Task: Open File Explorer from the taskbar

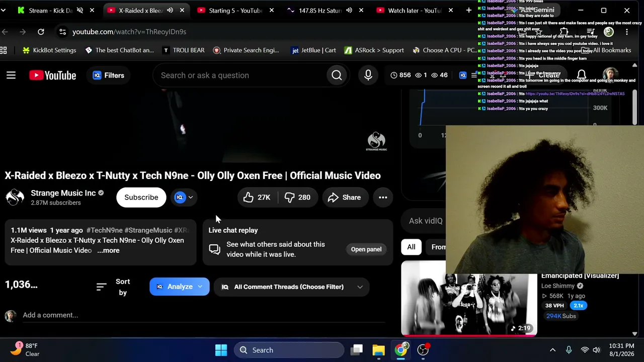Action: tap(378, 350)
